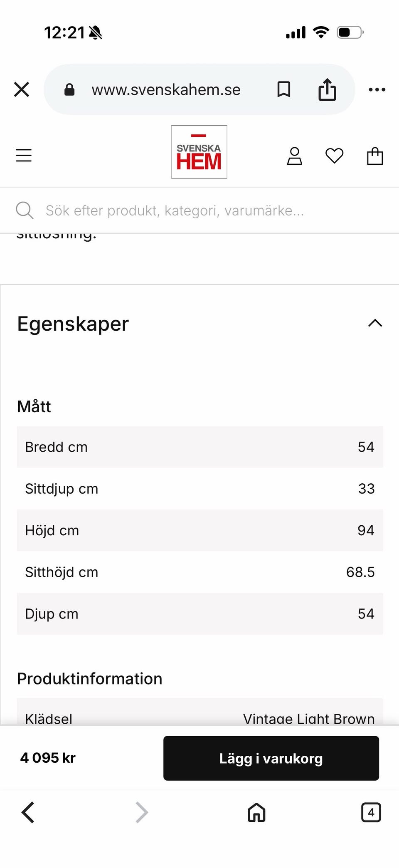Open the wishlist heart icon
Viewport: 399px width, 868px height.
334,156
